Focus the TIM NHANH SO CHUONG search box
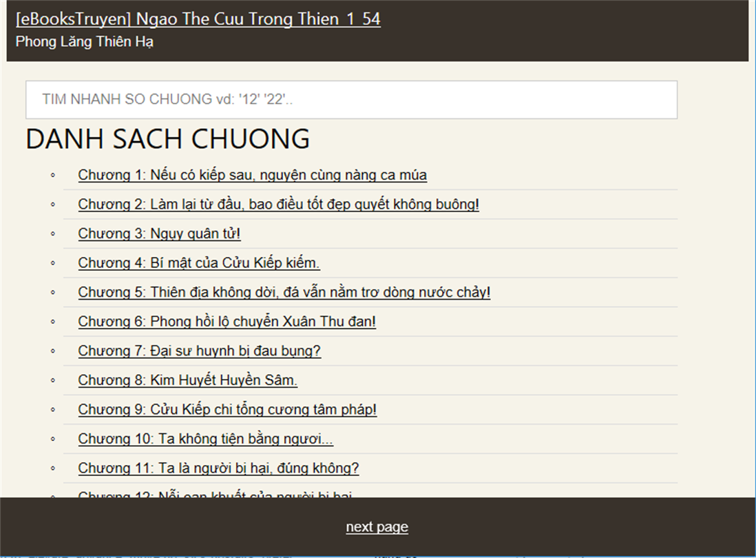This screenshot has width=756, height=558. coord(351,99)
